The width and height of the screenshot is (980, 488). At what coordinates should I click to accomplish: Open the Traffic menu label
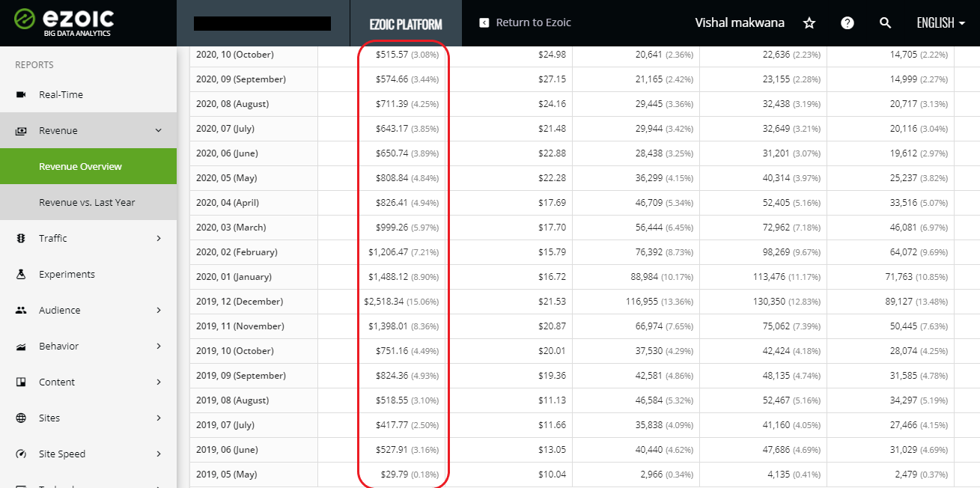(53, 238)
